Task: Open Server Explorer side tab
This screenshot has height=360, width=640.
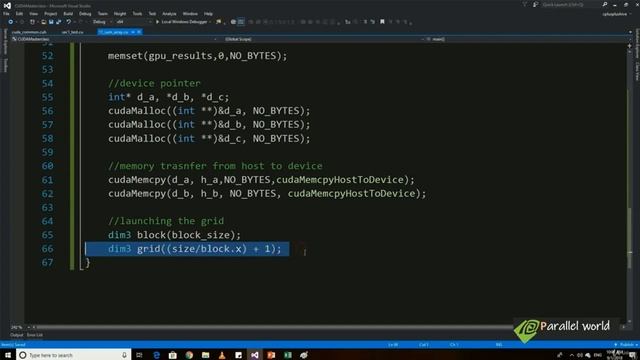Action: point(5,42)
